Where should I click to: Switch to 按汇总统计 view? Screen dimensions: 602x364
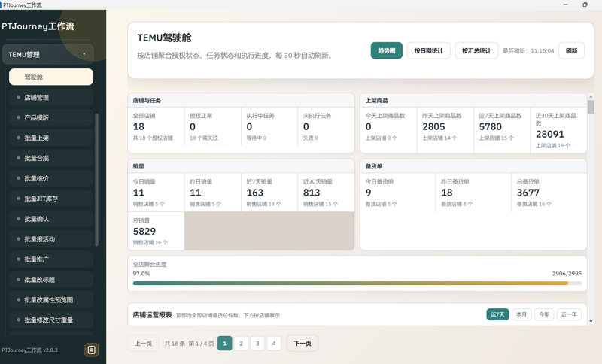click(x=476, y=50)
